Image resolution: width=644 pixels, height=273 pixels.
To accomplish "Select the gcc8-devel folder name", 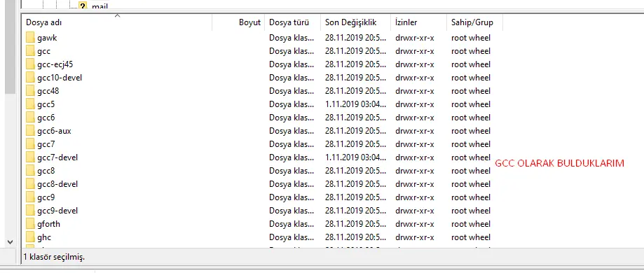I will (x=57, y=184).
